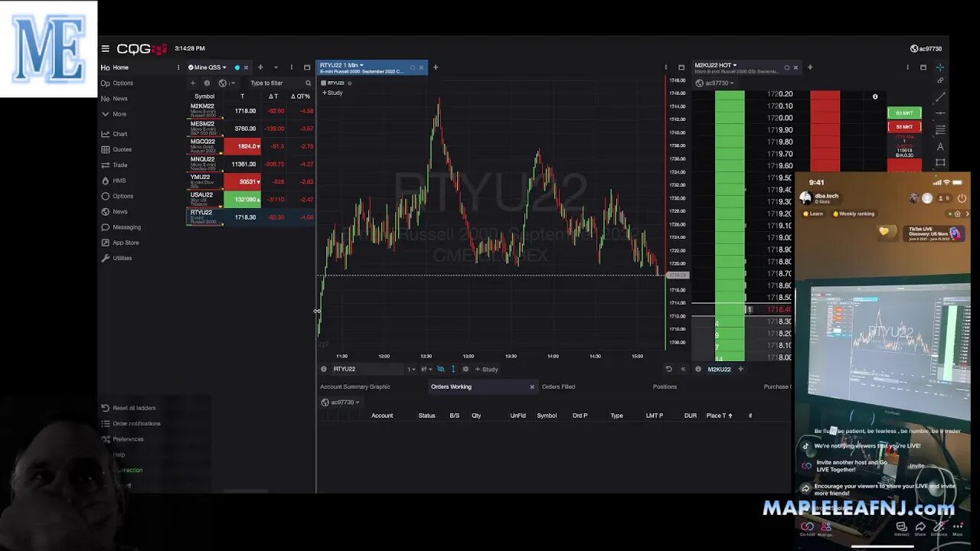The width and height of the screenshot is (980, 551).
Task: Open the M2KU22 HOT dropdown
Action: (735, 65)
